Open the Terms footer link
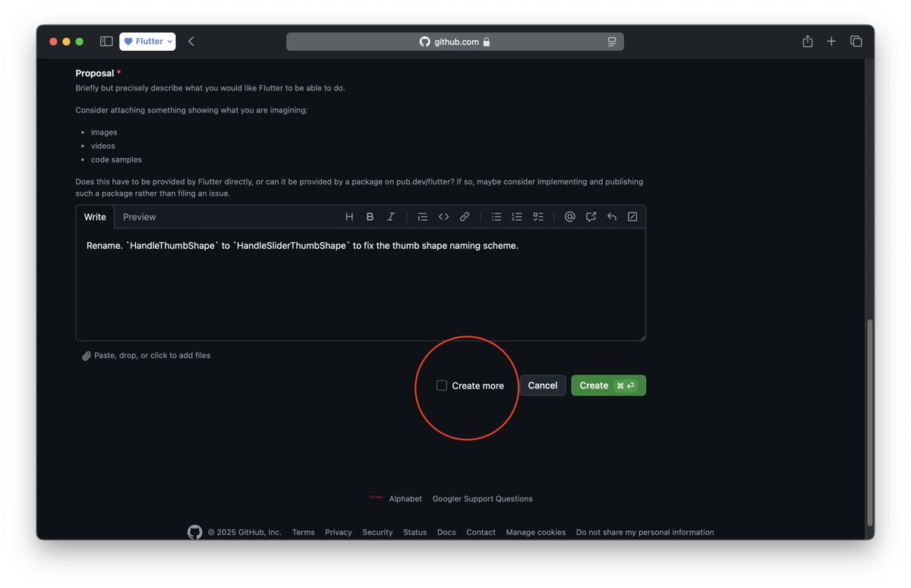 [x=303, y=533]
